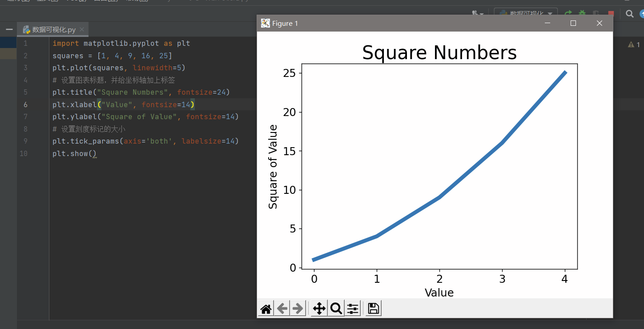644x329 pixels.
Task: Click the squares = [1, 4, 9, 16, 25] line
Action: [112, 56]
